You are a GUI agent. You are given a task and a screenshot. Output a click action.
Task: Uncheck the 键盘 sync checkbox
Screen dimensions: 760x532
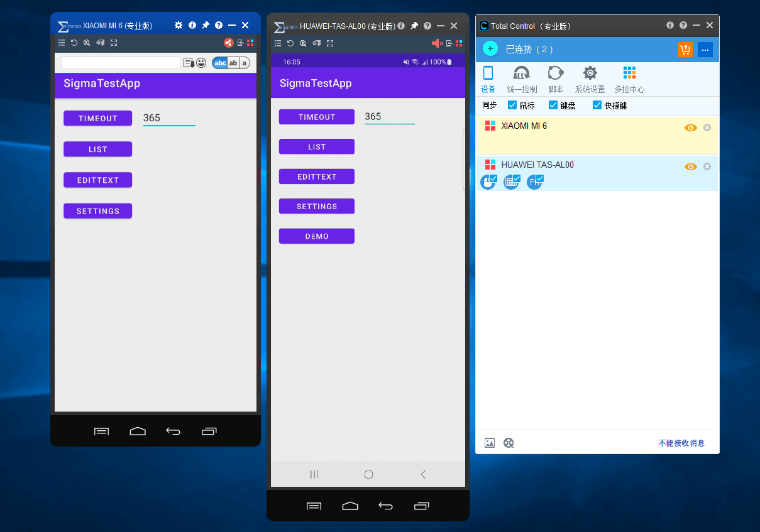coord(553,105)
